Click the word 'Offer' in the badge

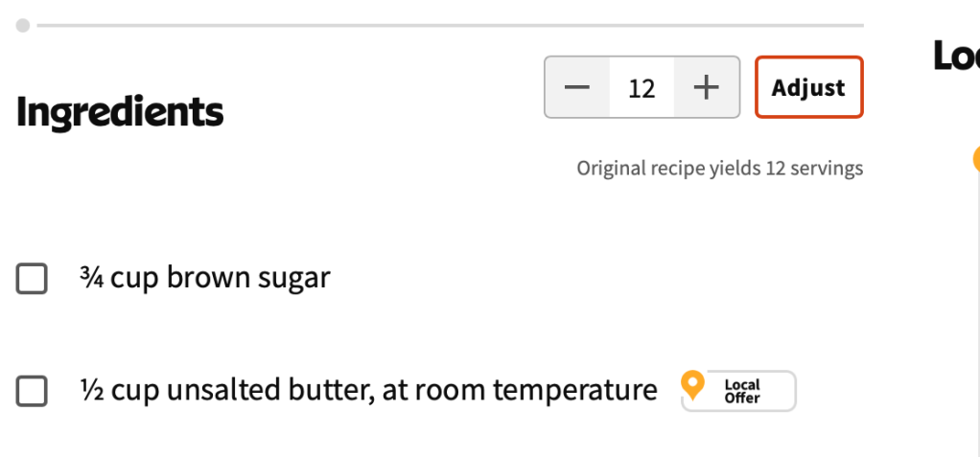click(x=742, y=399)
